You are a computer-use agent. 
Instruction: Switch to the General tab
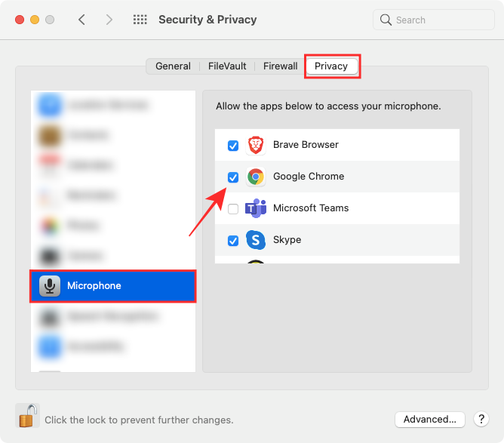click(x=173, y=66)
